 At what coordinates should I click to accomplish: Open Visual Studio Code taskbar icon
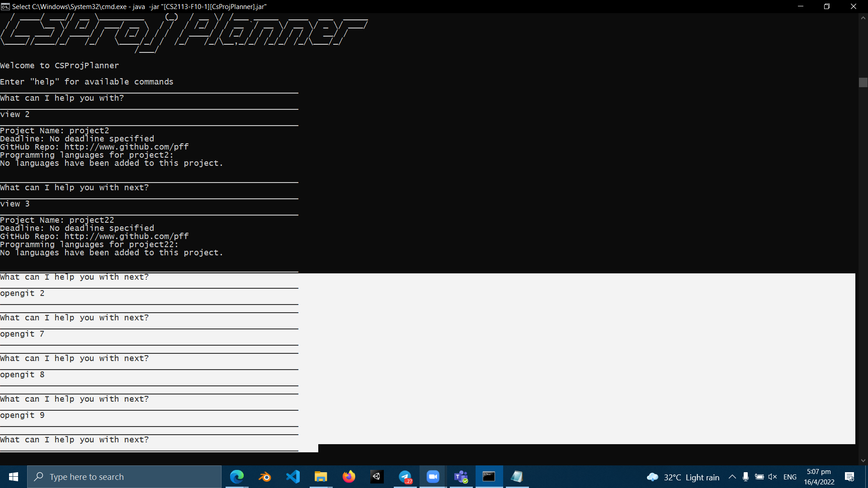pyautogui.click(x=293, y=477)
